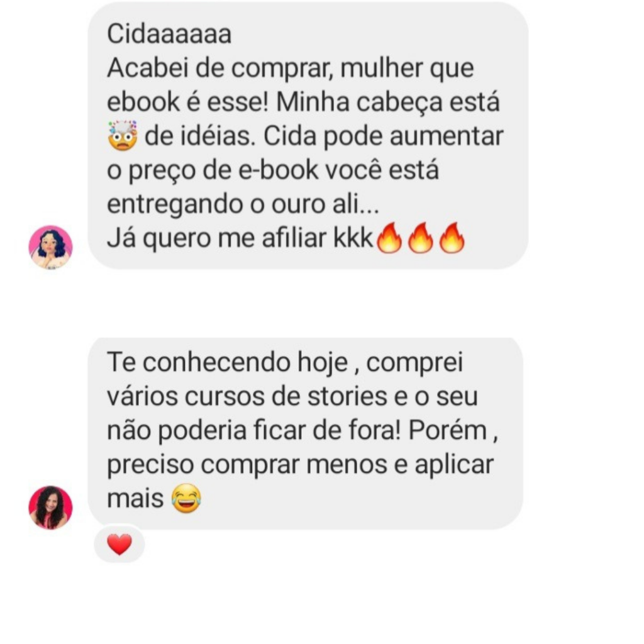Click the middle fire emoji
This screenshot has height=644, width=644.
point(421,238)
